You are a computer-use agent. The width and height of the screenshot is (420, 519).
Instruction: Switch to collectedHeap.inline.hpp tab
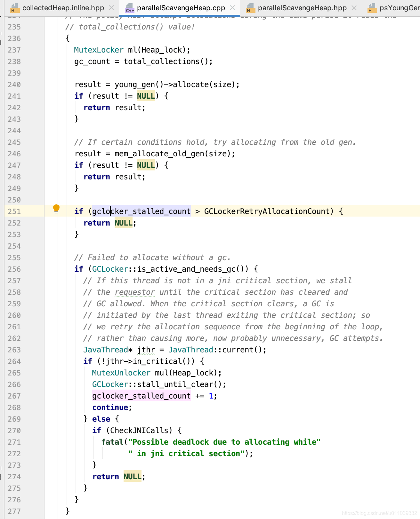pyautogui.click(x=63, y=8)
